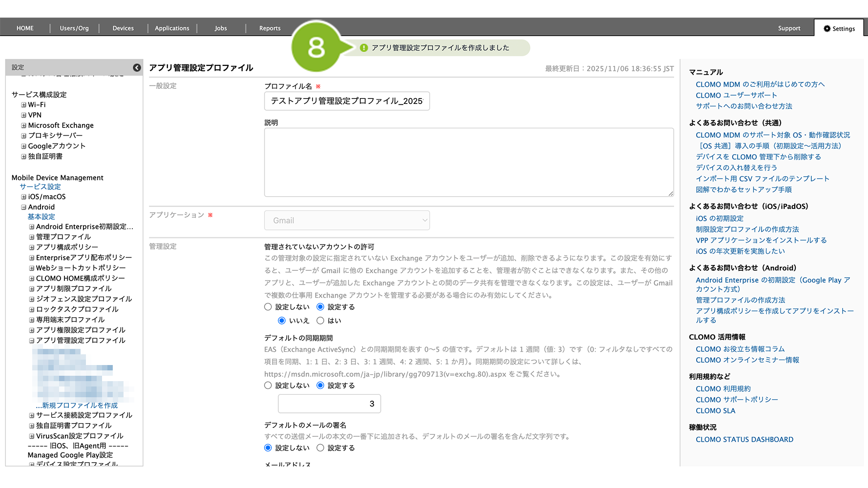Expand the ジオフェンス設定プロファイル plus icon
Screen dimensions: 868x488
pyautogui.click(x=32, y=299)
